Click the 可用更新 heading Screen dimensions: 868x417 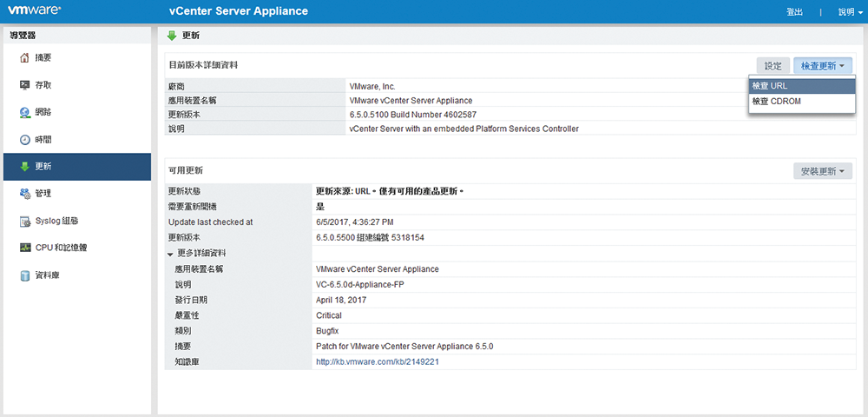pyautogui.click(x=186, y=171)
